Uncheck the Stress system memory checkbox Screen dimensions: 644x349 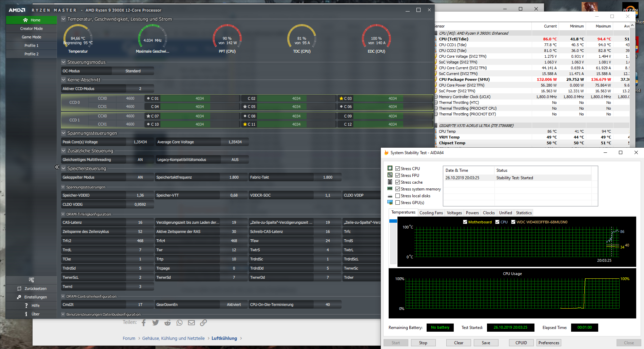[x=398, y=189]
